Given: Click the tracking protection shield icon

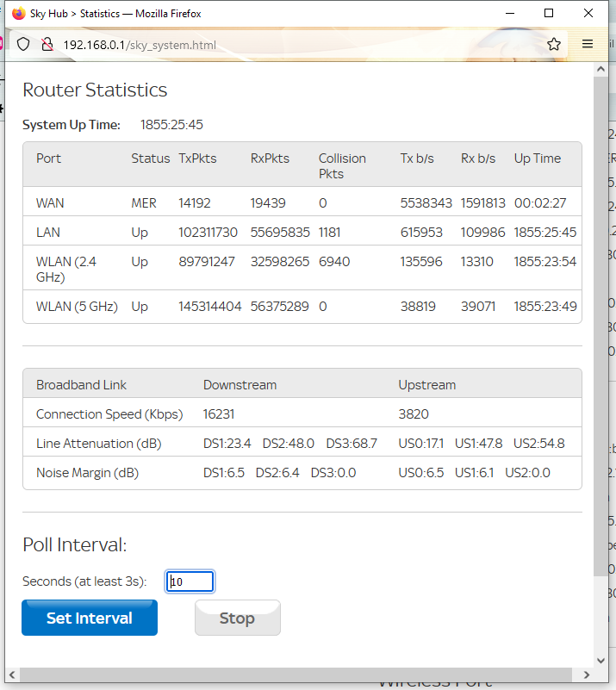Looking at the screenshot, I should [24, 45].
